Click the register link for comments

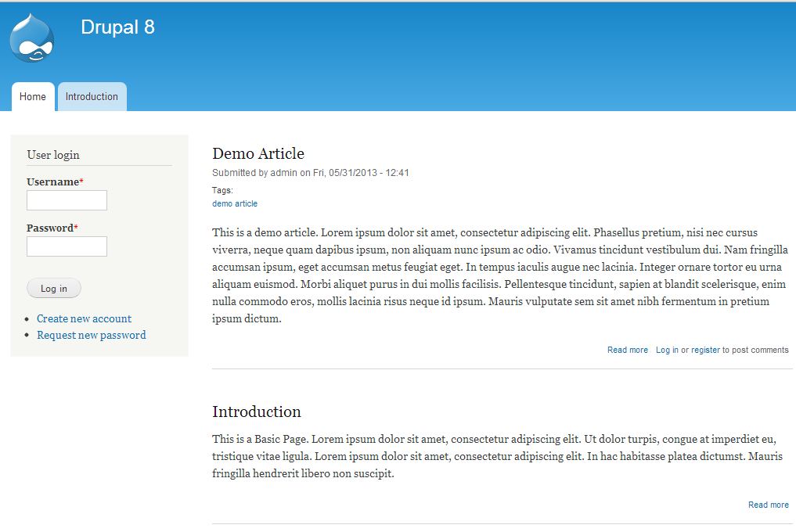(705, 350)
